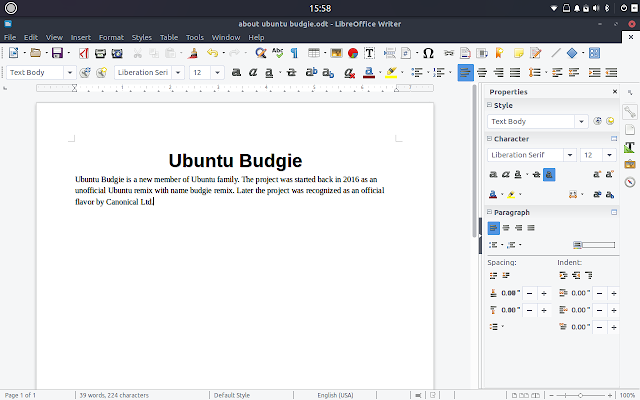Screen dimensions: 640x400
Task: Open the Tools menu
Action: [x=195, y=37]
